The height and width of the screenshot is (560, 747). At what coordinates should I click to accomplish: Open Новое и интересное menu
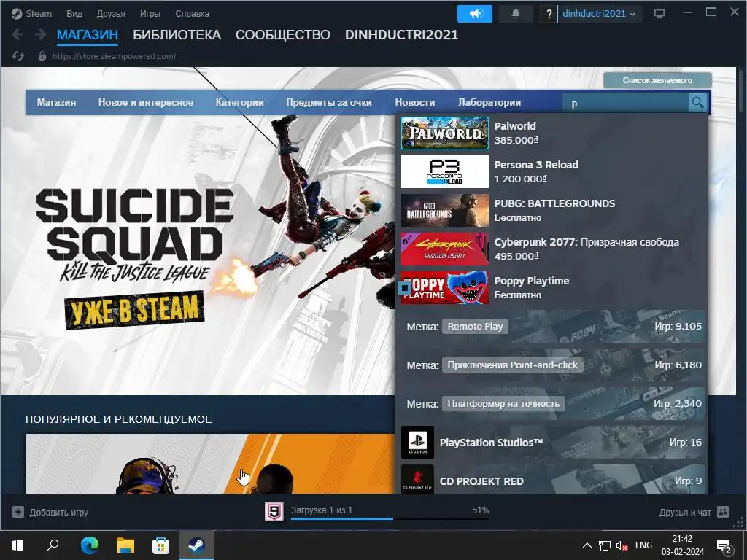tap(146, 102)
